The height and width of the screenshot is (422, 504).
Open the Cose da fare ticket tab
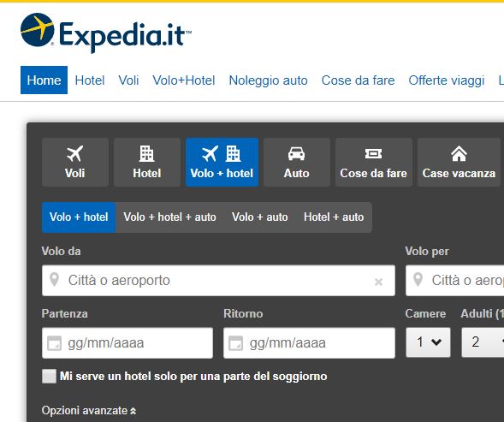[374, 162]
